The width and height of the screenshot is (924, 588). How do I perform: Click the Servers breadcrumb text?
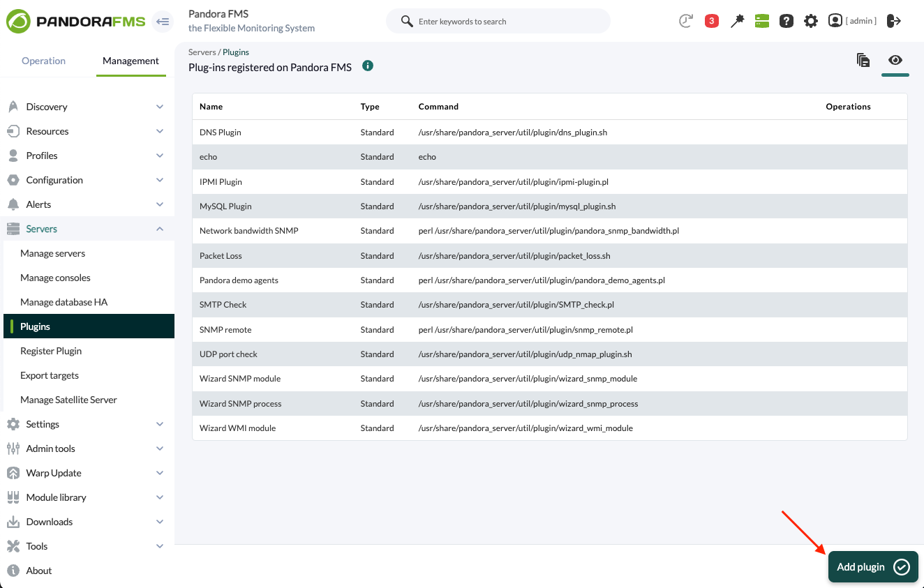pos(202,52)
